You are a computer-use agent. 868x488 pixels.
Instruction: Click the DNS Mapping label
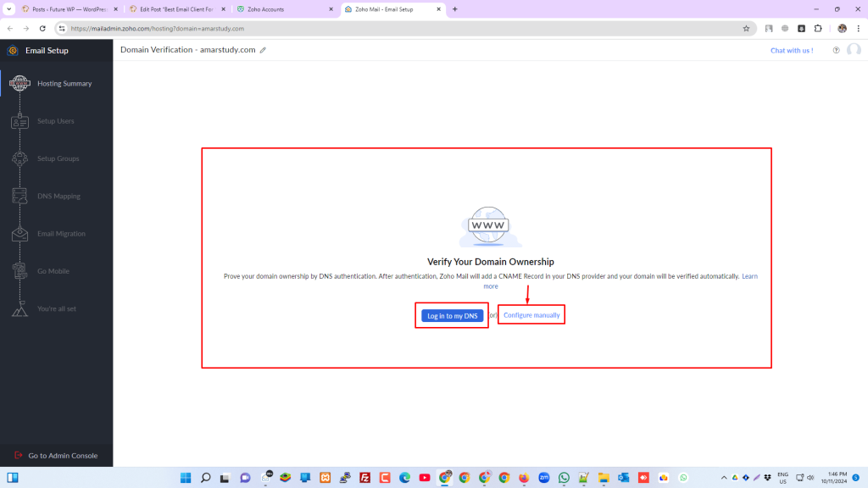click(x=58, y=196)
